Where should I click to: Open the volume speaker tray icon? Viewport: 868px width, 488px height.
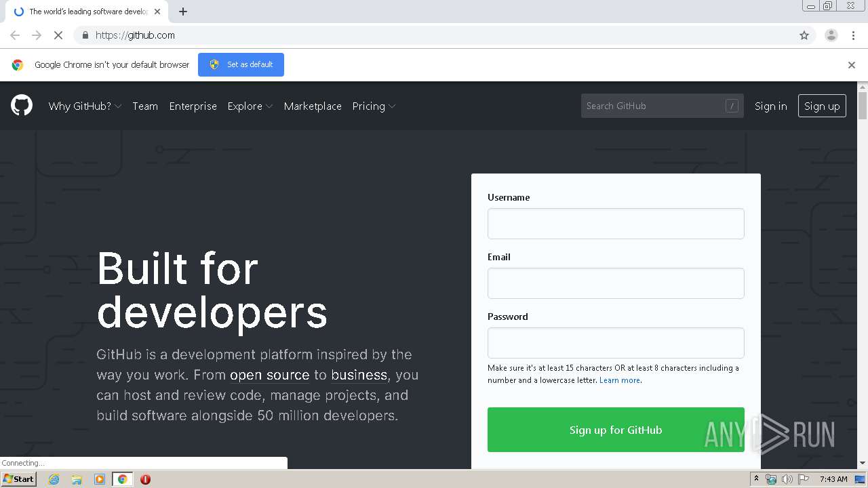tap(787, 479)
